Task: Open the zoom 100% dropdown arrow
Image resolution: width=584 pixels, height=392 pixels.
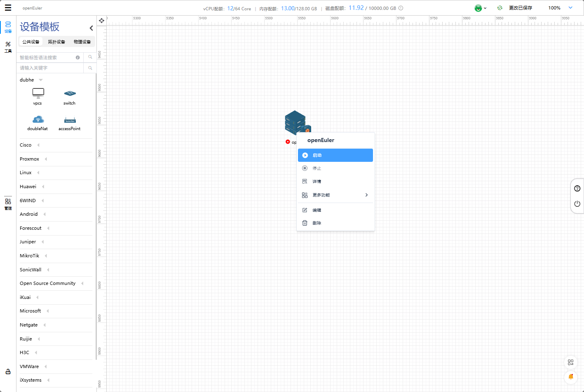Action: pyautogui.click(x=570, y=8)
